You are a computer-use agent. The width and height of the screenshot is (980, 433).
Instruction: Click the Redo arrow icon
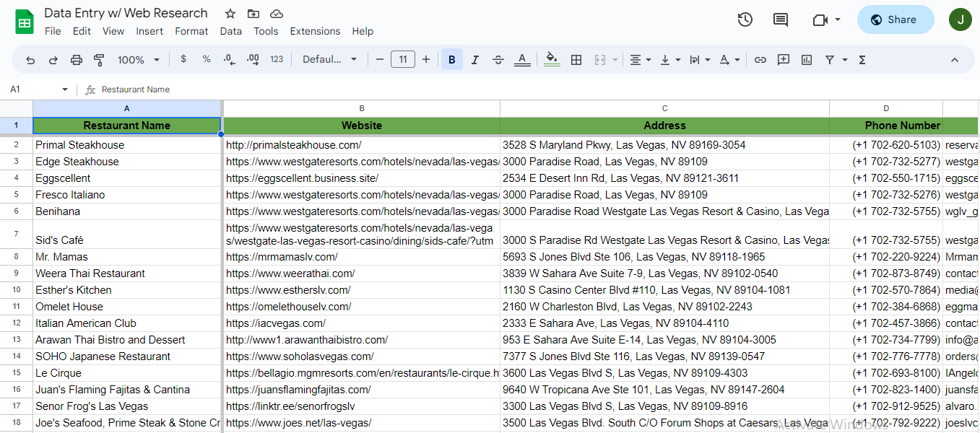[x=53, y=60]
